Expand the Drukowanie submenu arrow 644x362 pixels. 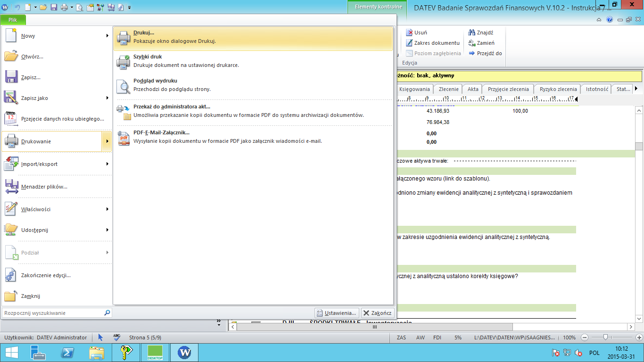tap(107, 141)
